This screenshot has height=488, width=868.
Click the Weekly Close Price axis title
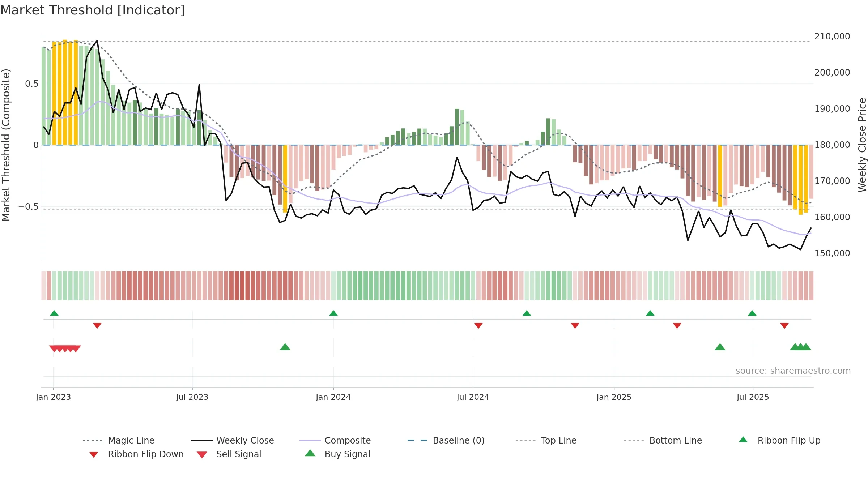coord(862,145)
